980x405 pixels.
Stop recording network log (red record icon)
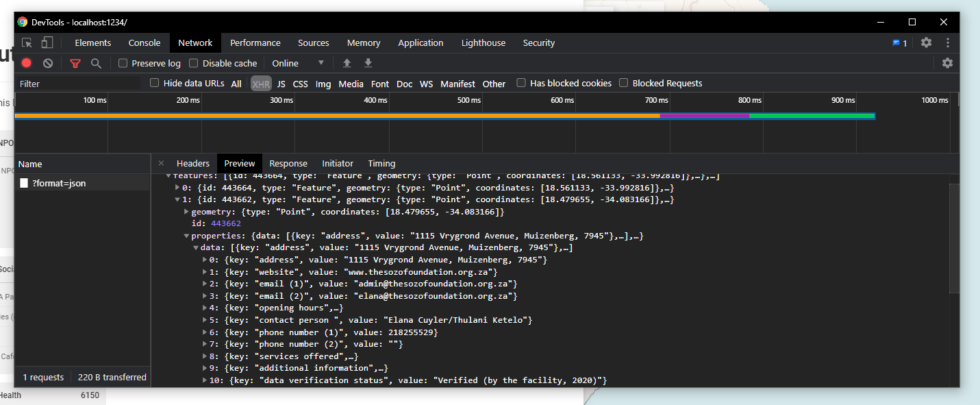click(x=27, y=63)
